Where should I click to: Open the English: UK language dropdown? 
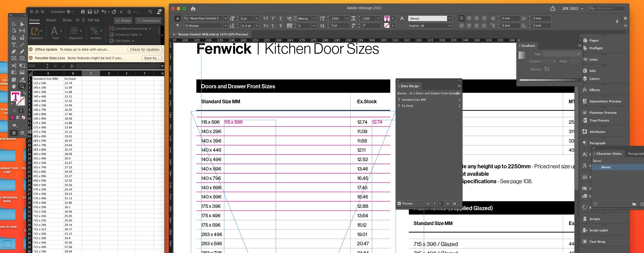click(x=450, y=26)
